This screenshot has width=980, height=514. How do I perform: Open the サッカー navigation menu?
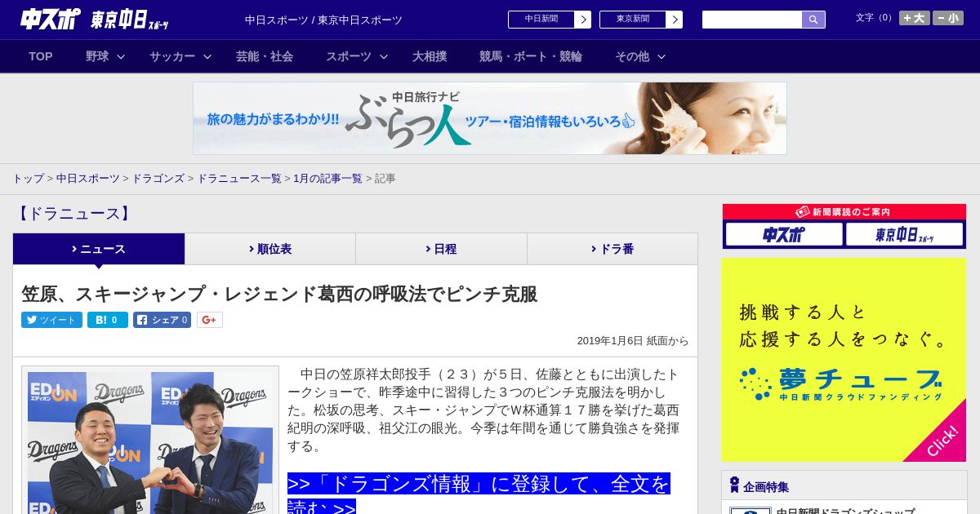click(172, 56)
